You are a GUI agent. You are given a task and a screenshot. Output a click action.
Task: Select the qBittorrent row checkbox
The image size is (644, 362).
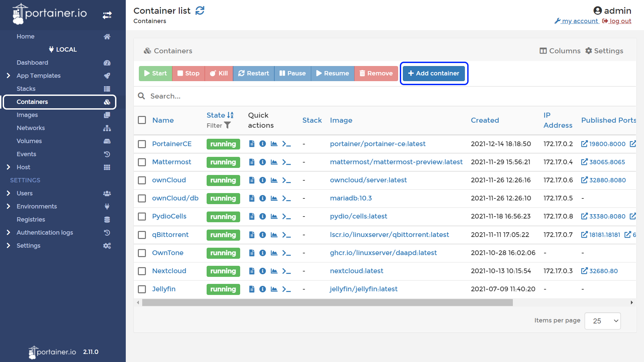coord(142,235)
